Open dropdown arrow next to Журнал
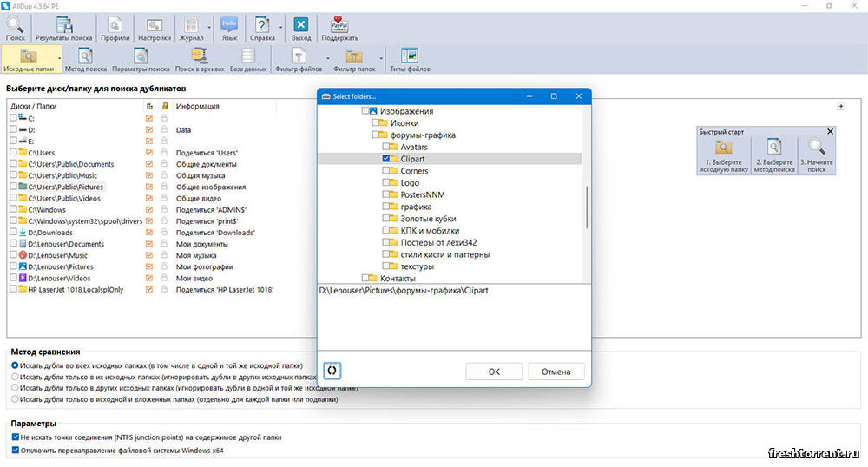Image resolution: width=868 pixels, height=467 pixels. tap(208, 28)
